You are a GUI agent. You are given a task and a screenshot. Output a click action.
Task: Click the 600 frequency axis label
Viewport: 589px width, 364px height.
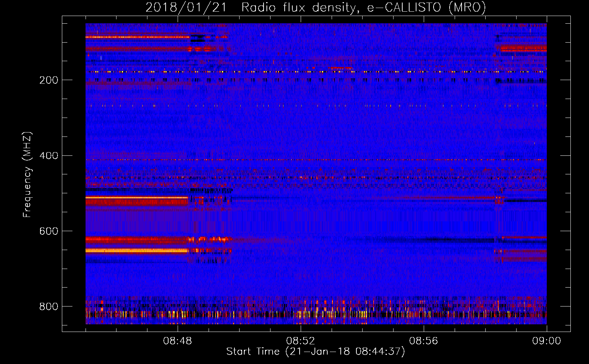tap(49, 232)
